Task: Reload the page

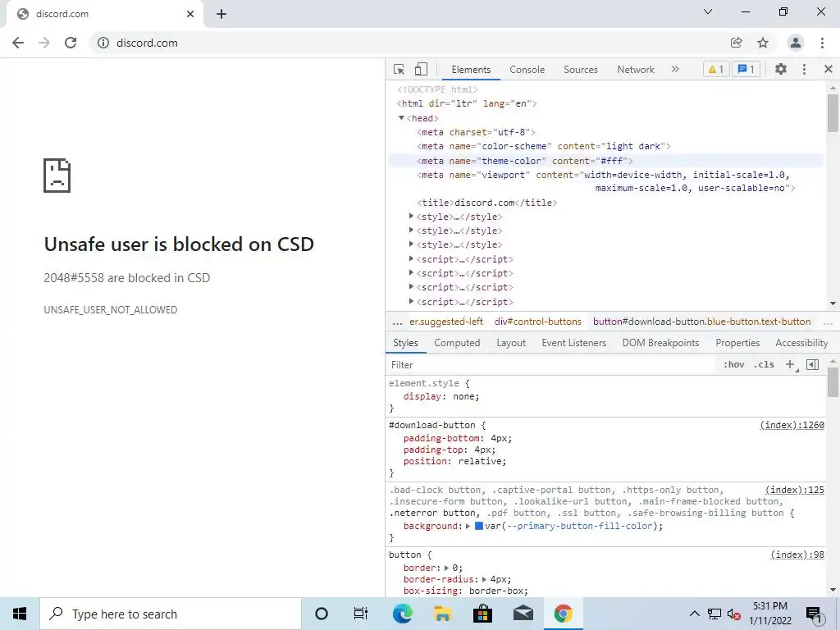Action: pyautogui.click(x=71, y=43)
